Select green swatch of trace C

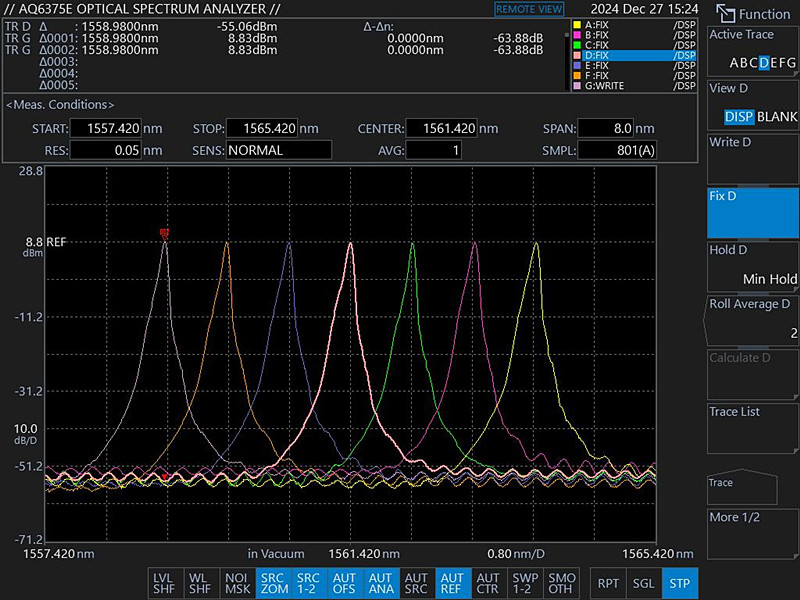pos(577,45)
